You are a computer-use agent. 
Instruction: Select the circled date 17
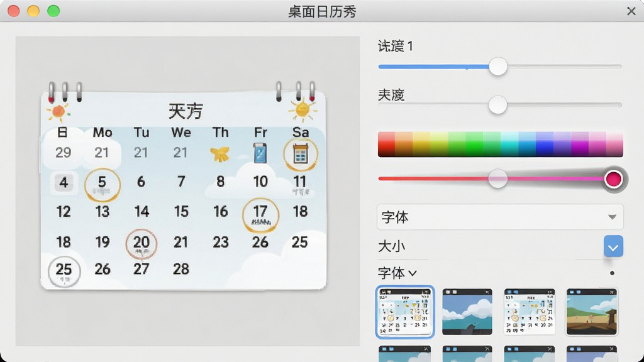(x=260, y=216)
